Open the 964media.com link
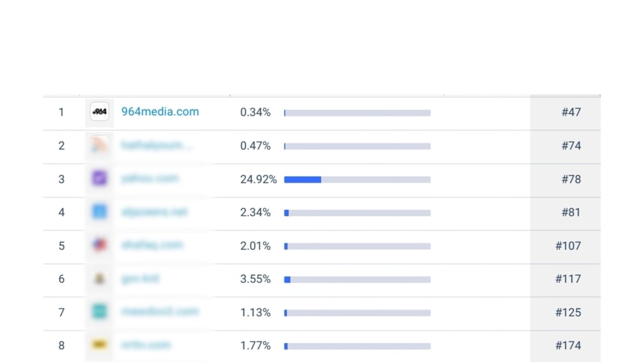The width and height of the screenshot is (644, 362). point(160,112)
